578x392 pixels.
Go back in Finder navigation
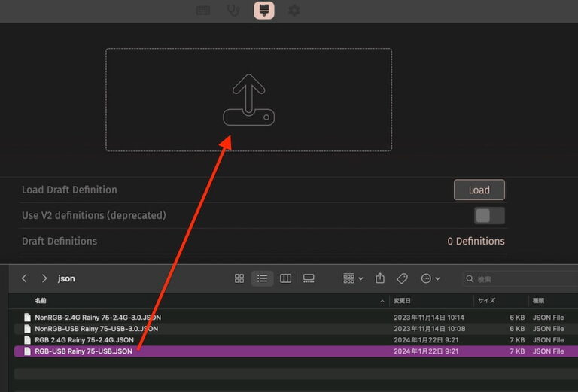click(24, 278)
